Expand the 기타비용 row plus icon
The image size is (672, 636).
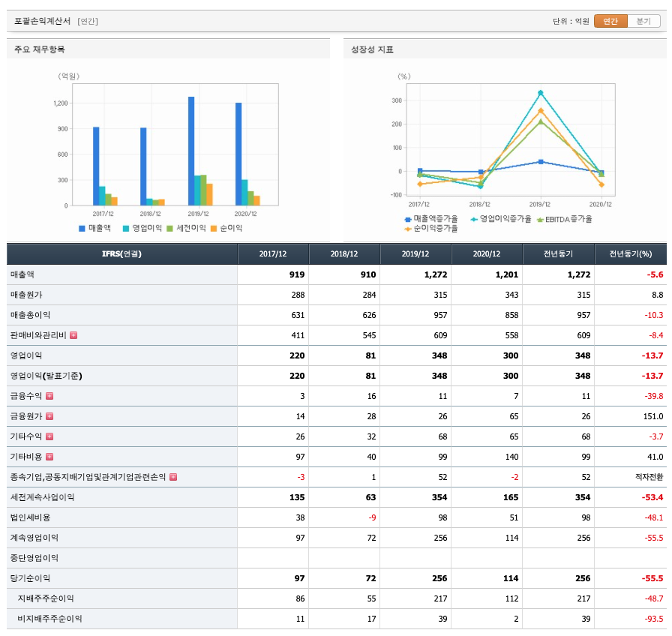coord(49,457)
